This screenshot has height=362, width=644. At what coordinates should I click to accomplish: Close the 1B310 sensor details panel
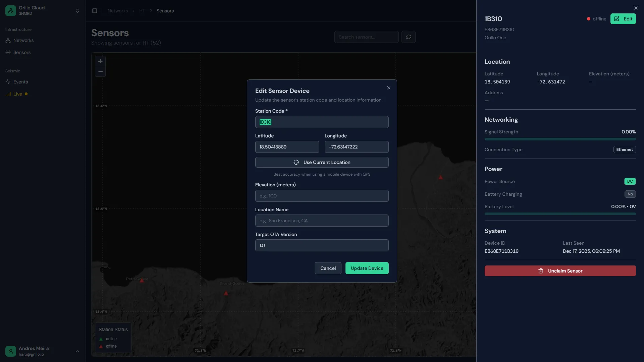[636, 8]
